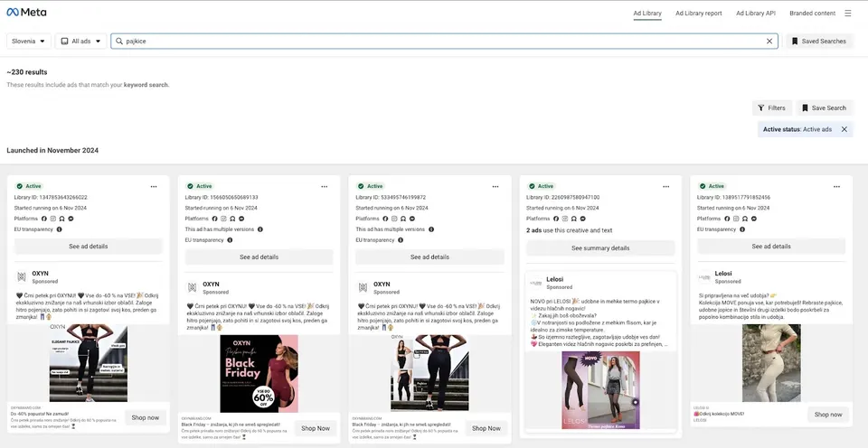Open the Ad Library API tab

pyautogui.click(x=756, y=14)
